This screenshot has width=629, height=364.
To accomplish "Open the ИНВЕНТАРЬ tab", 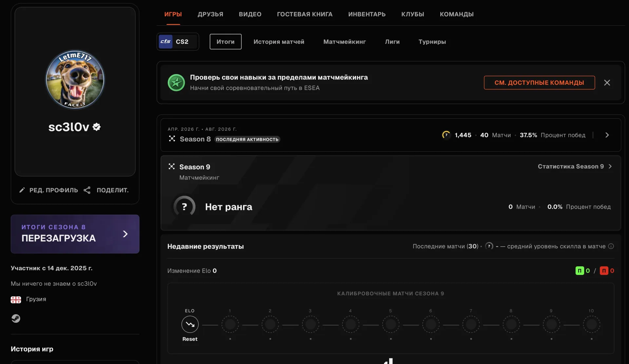I will pyautogui.click(x=367, y=14).
